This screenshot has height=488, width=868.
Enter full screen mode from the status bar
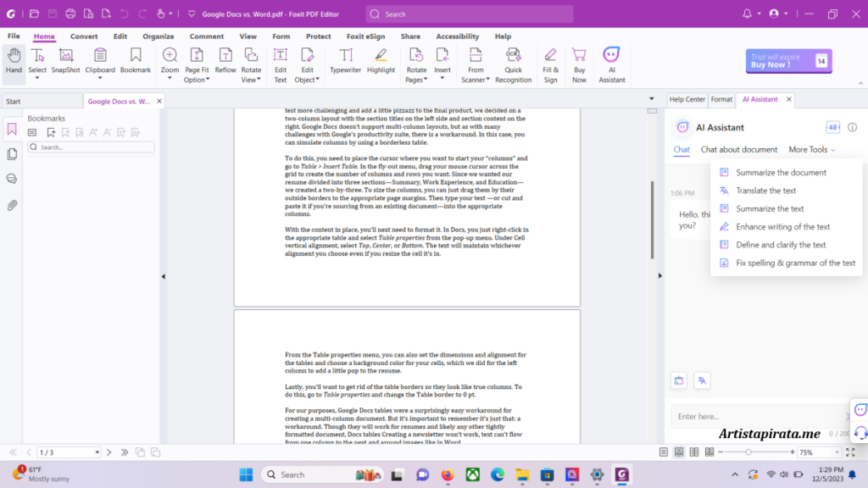pyautogui.click(x=851, y=452)
